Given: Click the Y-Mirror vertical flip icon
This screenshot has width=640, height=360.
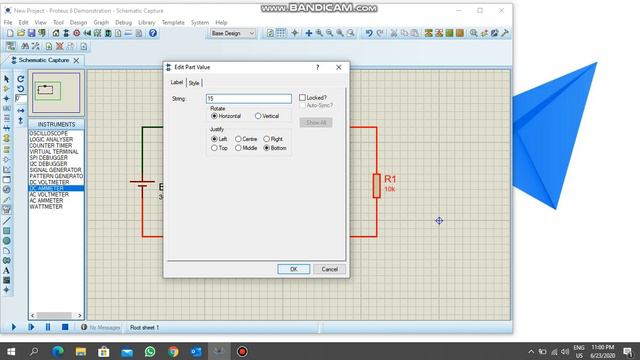Looking at the screenshot, I should pyautogui.click(x=20, y=121).
